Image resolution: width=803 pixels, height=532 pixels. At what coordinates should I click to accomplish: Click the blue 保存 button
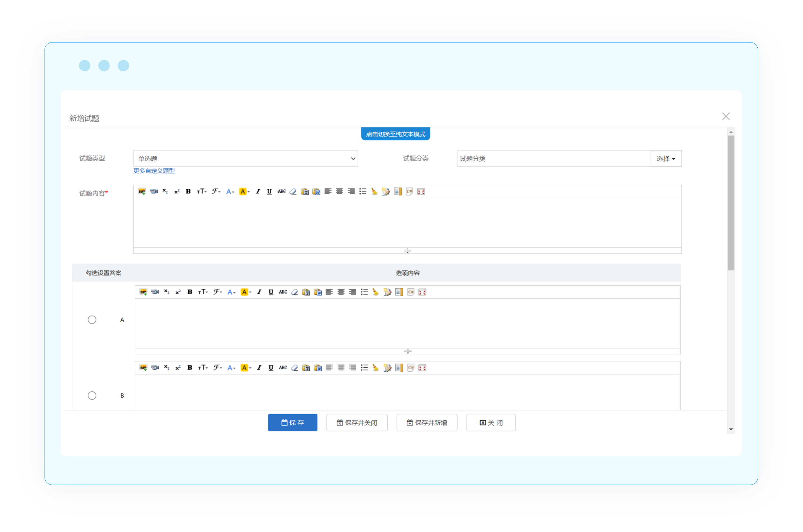pos(292,422)
